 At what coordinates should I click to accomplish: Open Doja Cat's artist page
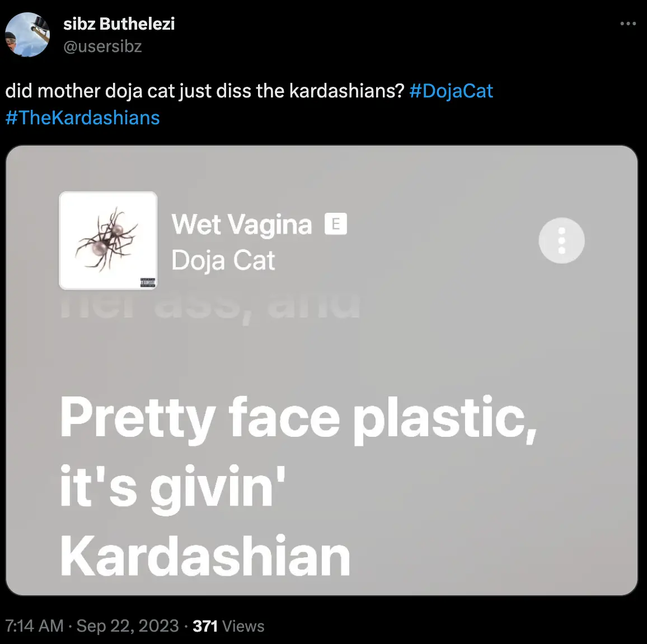[223, 260]
